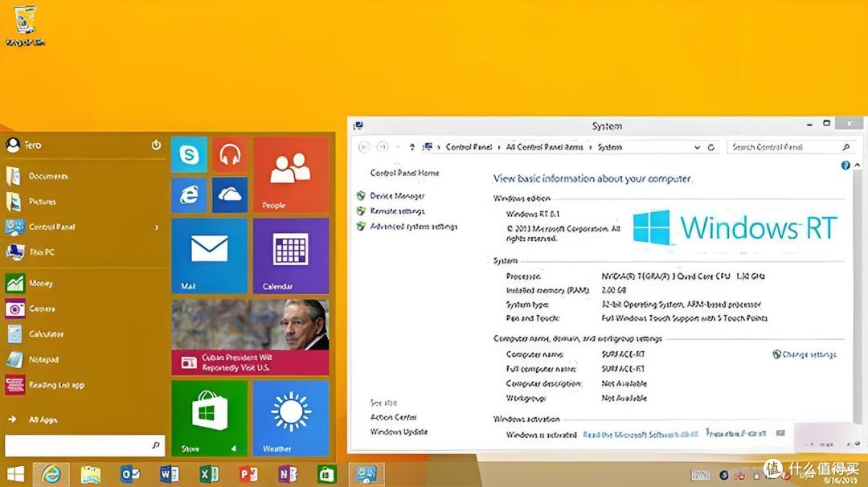Open the Store tile

click(x=209, y=418)
